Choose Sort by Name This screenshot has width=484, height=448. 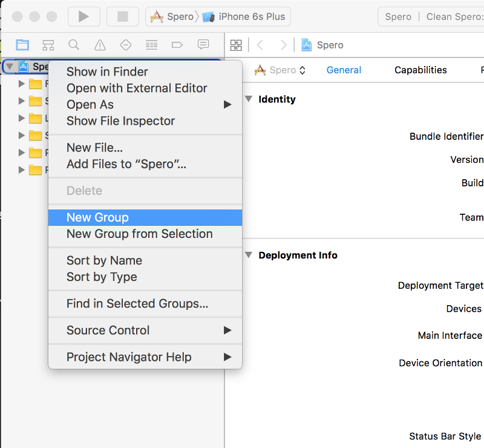tap(145, 260)
